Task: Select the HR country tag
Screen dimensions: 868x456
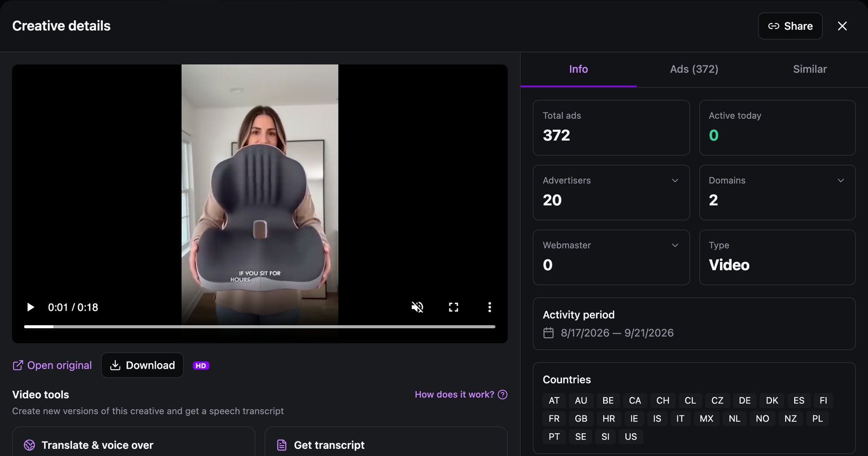Action: (x=609, y=418)
